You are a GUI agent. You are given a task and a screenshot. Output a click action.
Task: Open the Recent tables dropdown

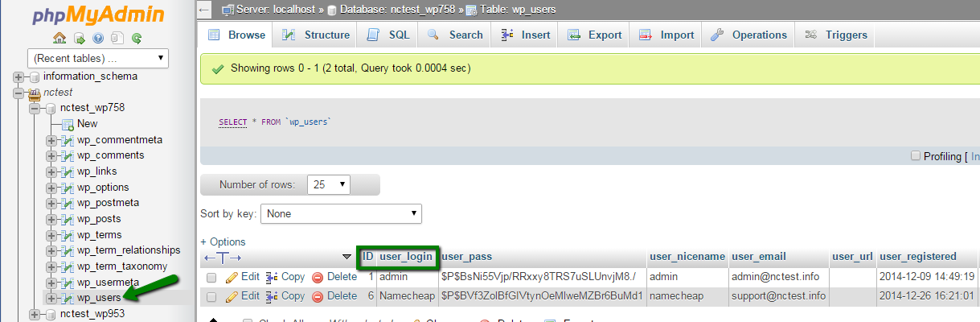click(x=97, y=58)
